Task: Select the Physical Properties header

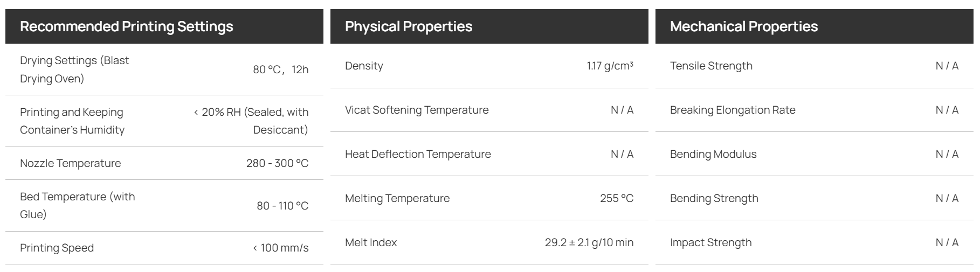Action: pyautogui.click(x=409, y=26)
